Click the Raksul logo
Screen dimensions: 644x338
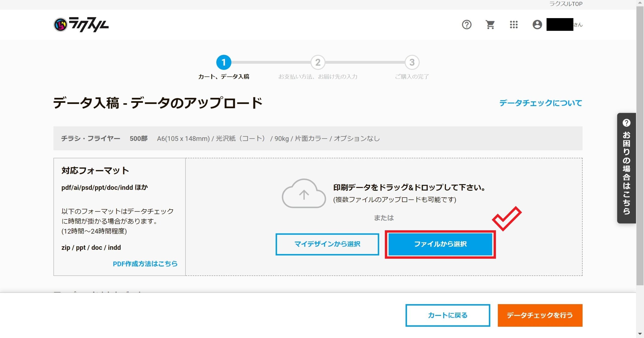click(81, 25)
